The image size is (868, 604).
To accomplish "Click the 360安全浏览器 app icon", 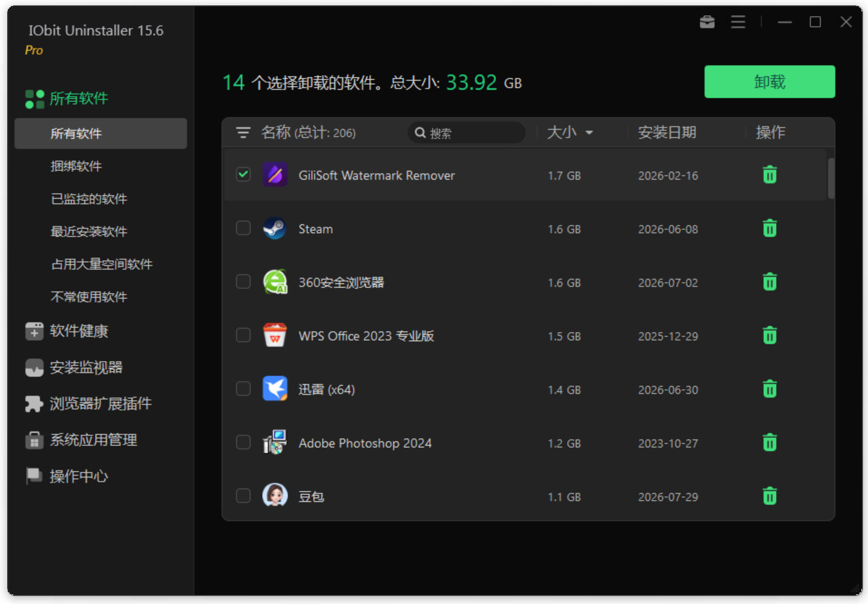I will tap(275, 282).
